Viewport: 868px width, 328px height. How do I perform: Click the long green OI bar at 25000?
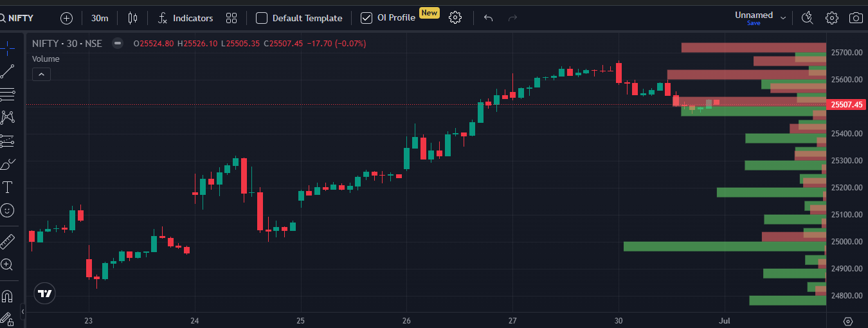coord(725,246)
